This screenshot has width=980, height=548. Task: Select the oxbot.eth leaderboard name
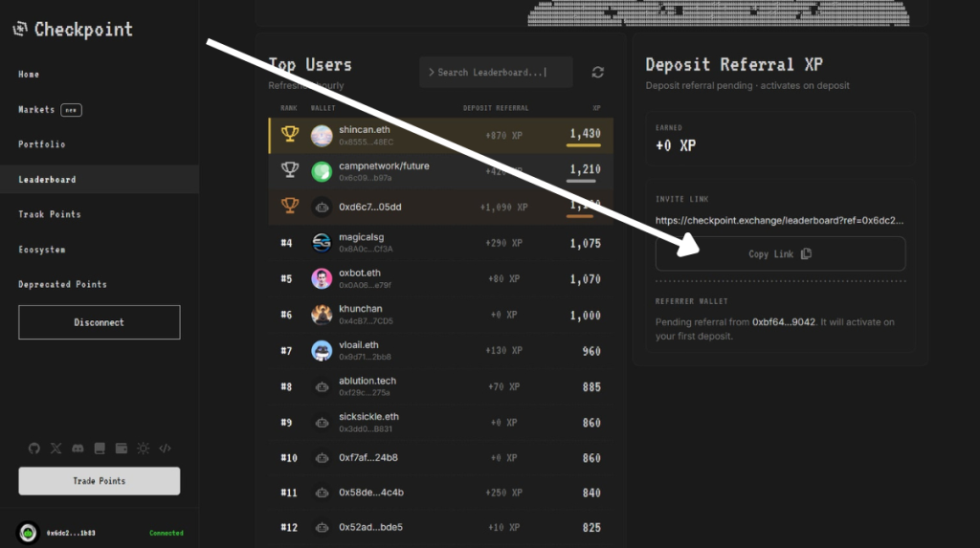(360, 273)
